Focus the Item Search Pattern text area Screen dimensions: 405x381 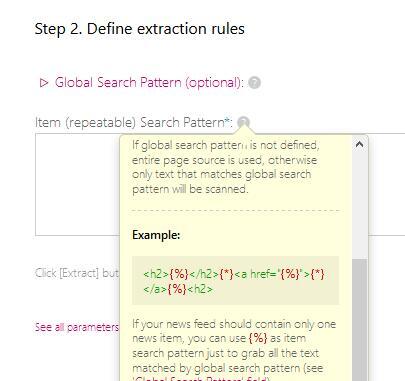click(x=77, y=184)
